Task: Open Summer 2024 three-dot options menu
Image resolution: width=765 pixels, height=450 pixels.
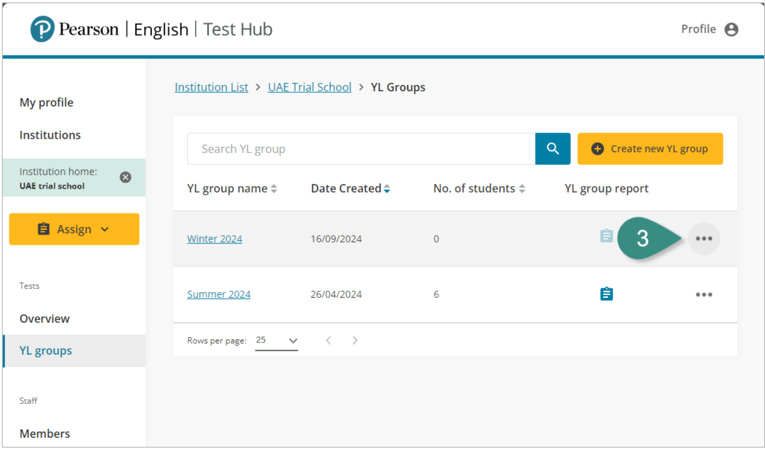Action: (704, 295)
